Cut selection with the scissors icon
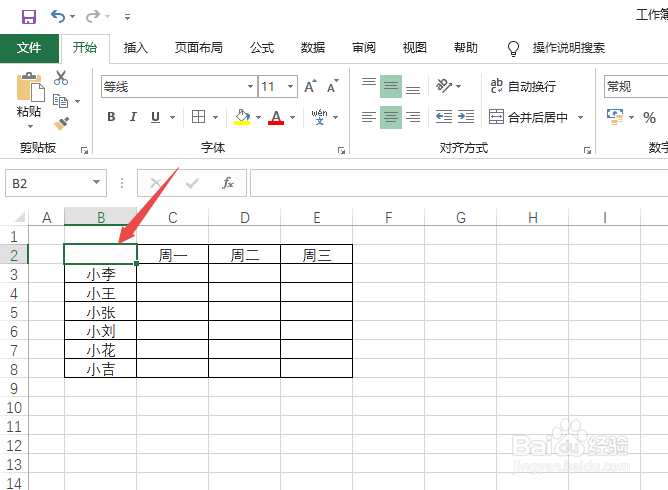Viewport: 668px width, 490px height. point(61,78)
